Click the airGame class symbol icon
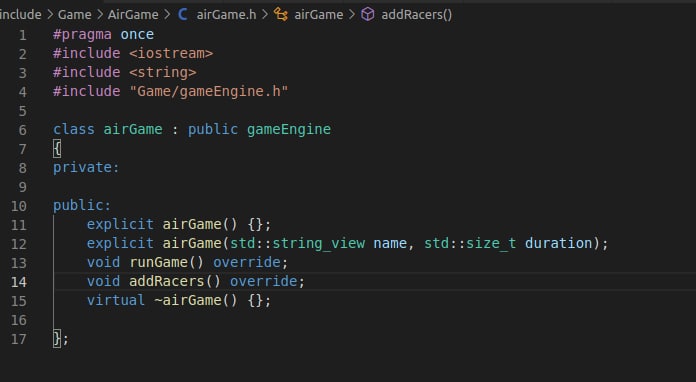This screenshot has height=382, width=696. 281,15
